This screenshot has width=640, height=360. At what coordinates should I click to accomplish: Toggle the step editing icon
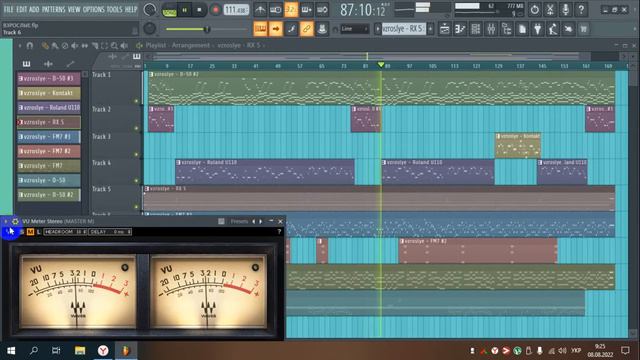(x=291, y=29)
